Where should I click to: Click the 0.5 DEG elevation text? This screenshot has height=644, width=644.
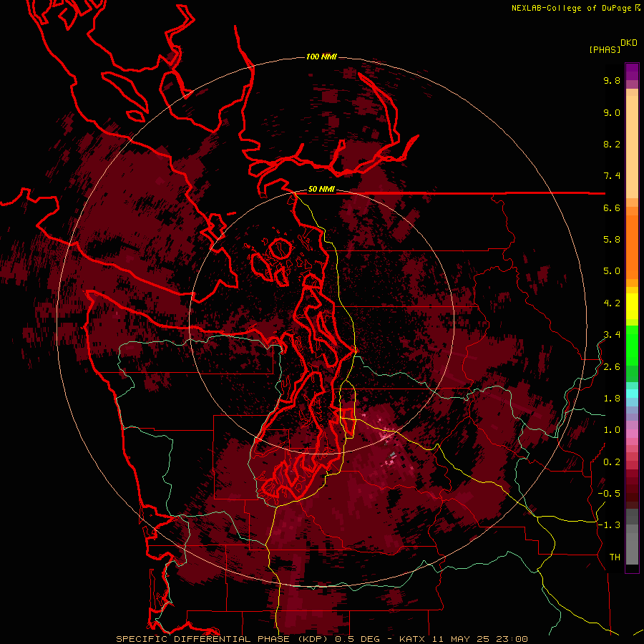[358, 639]
